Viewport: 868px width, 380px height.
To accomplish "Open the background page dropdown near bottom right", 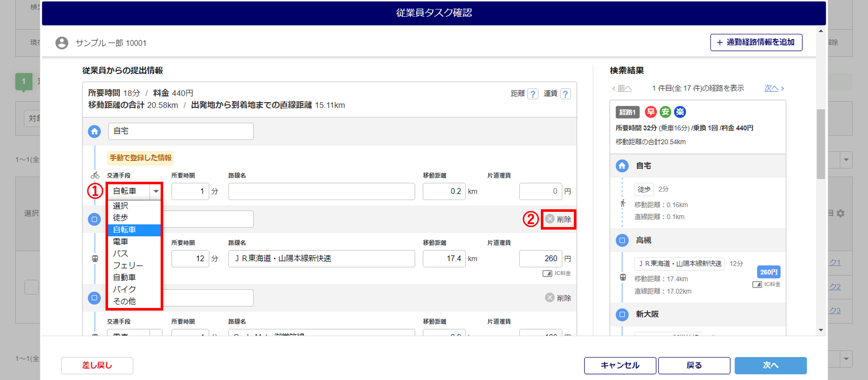I will click(846, 359).
